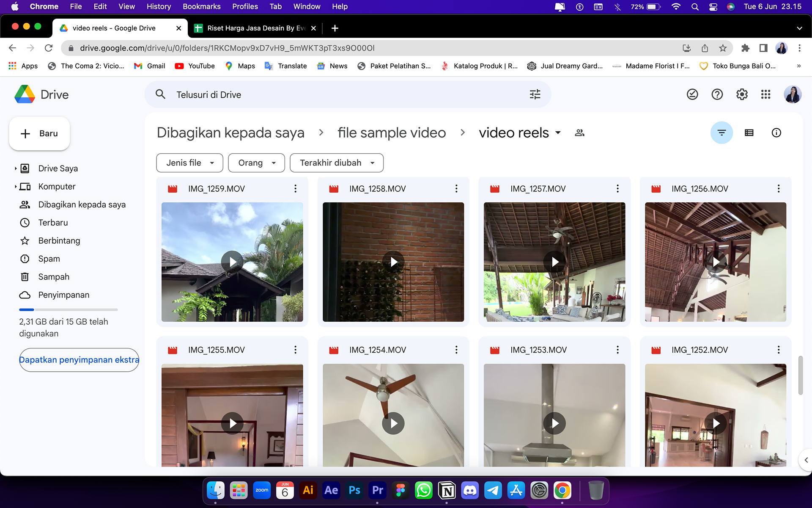Bookmark this page with star icon
Screen dimensions: 812x508
point(723,48)
